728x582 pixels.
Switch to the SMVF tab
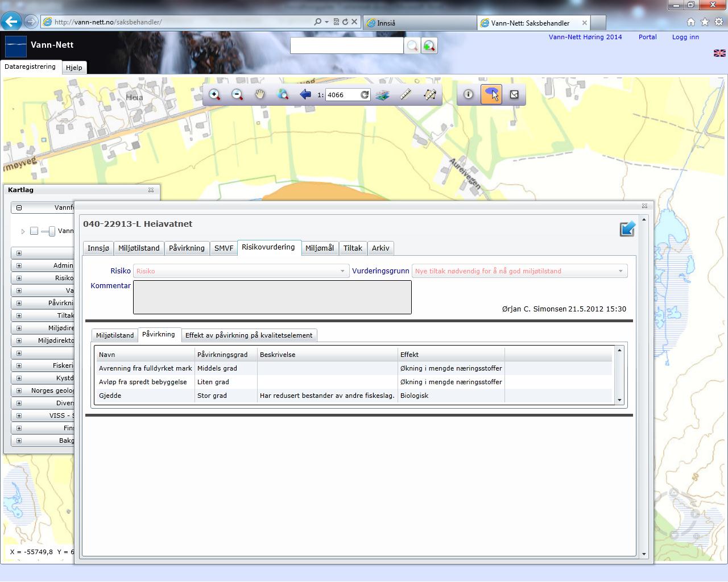coord(224,248)
